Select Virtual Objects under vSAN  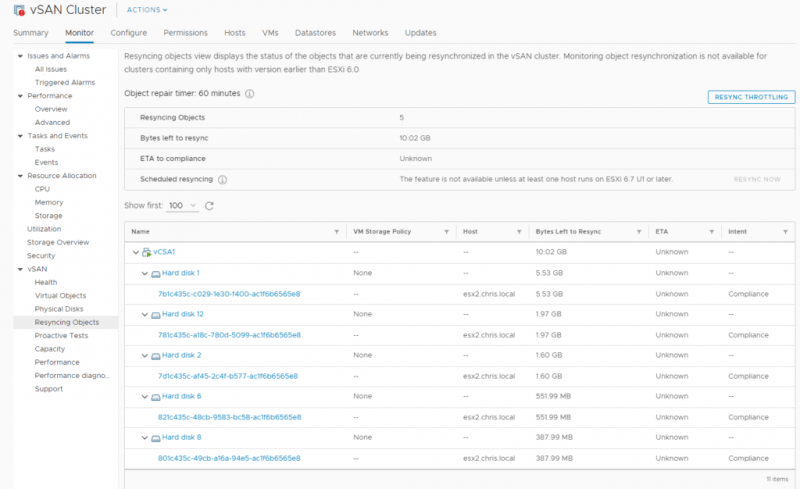60,296
